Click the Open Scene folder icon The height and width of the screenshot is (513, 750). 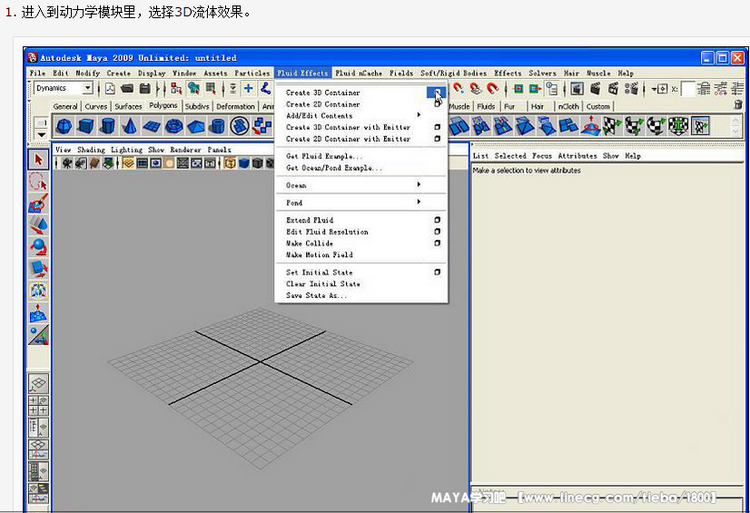[x=127, y=88]
